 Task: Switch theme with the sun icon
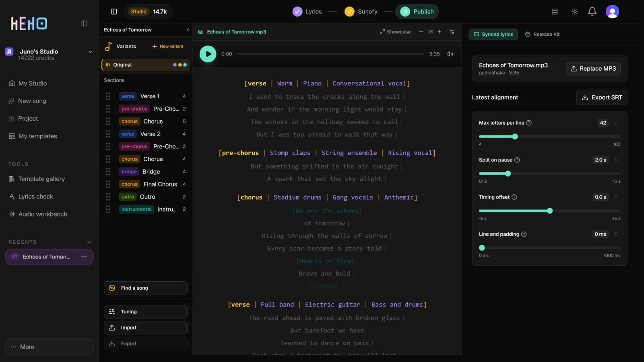coord(574,12)
